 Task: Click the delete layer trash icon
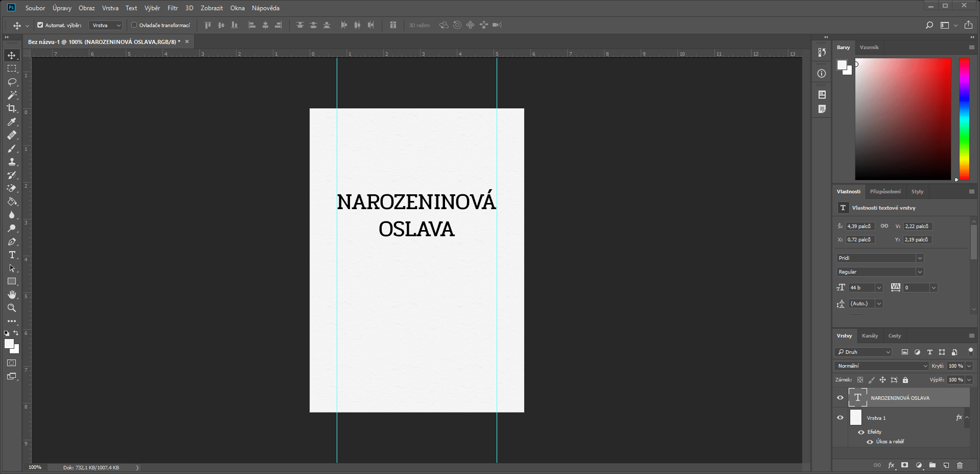click(960, 465)
